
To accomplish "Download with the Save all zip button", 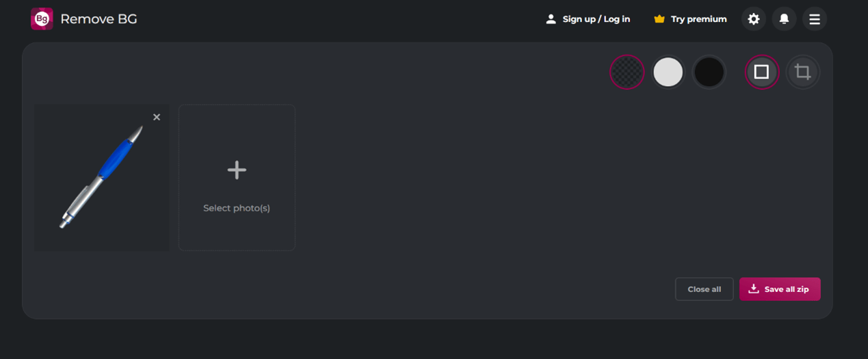I will pyautogui.click(x=779, y=289).
